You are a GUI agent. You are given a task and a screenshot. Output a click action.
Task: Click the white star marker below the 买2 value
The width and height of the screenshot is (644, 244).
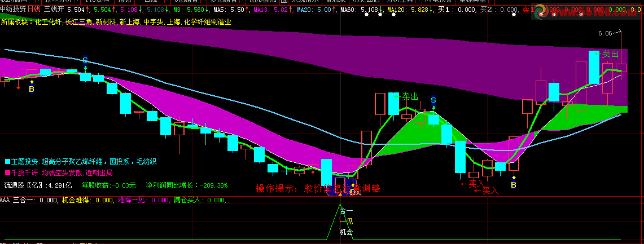(514, 15)
